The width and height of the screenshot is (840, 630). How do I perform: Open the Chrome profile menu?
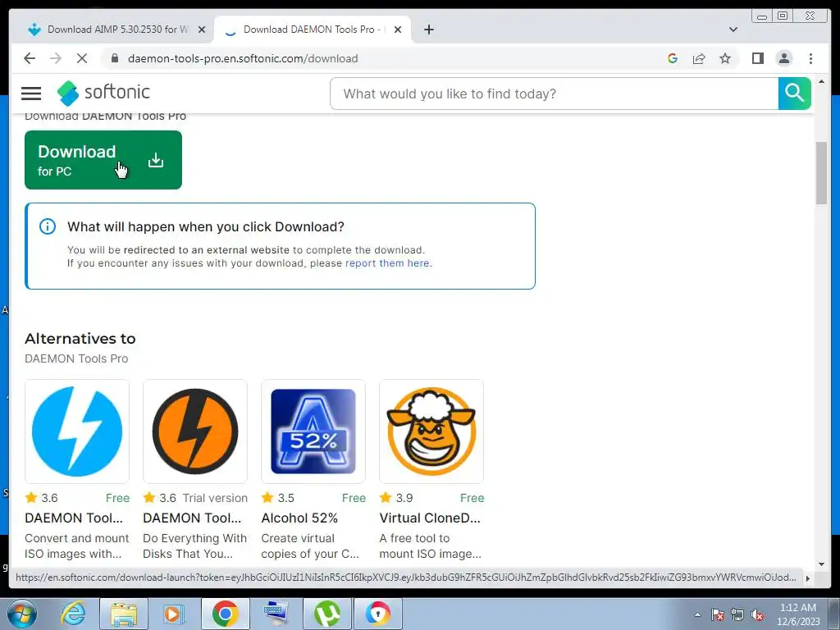click(x=783, y=58)
